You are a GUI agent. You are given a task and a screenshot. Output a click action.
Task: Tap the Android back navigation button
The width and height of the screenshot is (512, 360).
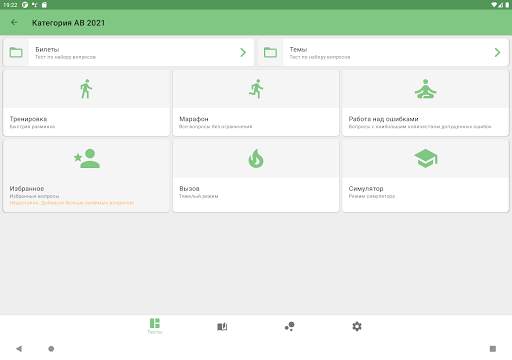coord(19,349)
